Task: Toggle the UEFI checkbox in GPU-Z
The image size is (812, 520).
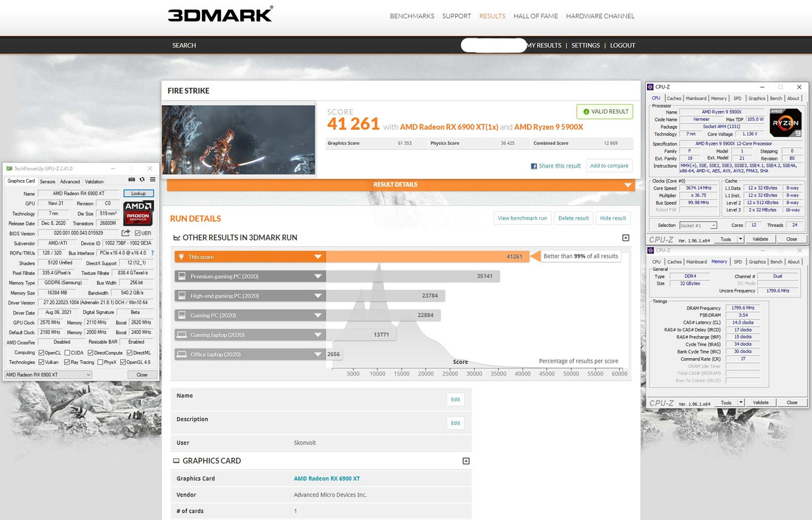Action: click(138, 233)
